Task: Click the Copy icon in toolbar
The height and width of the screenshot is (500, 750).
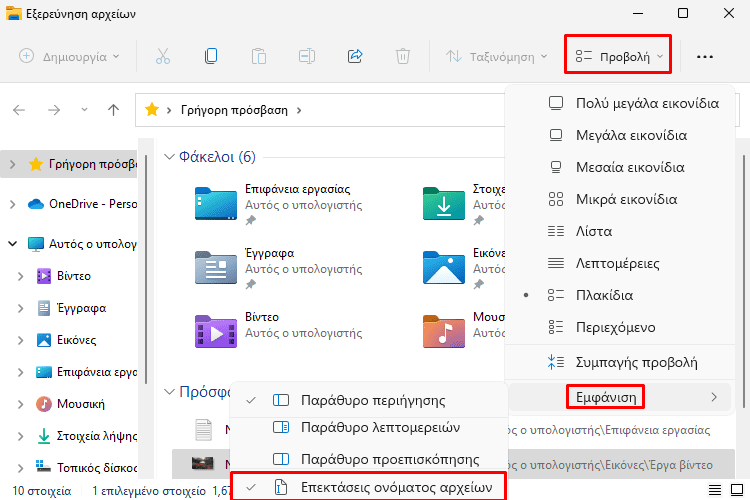Action: click(x=211, y=57)
